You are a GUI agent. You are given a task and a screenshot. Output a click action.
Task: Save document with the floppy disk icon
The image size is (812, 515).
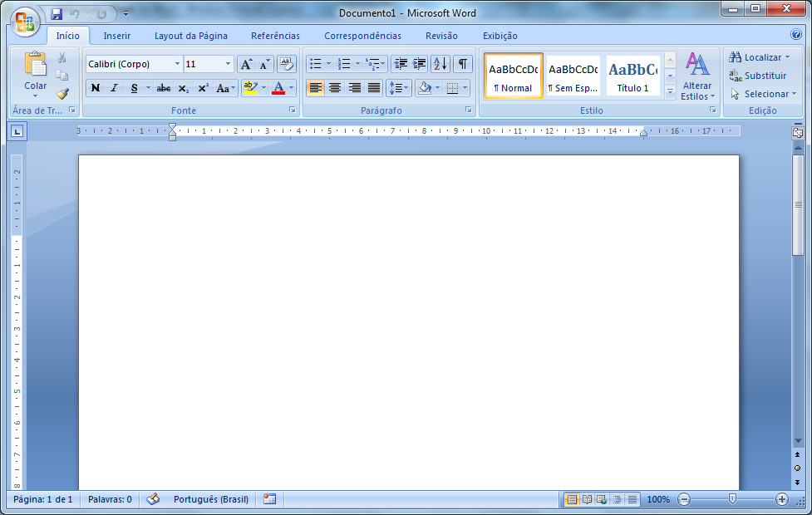coord(57,14)
